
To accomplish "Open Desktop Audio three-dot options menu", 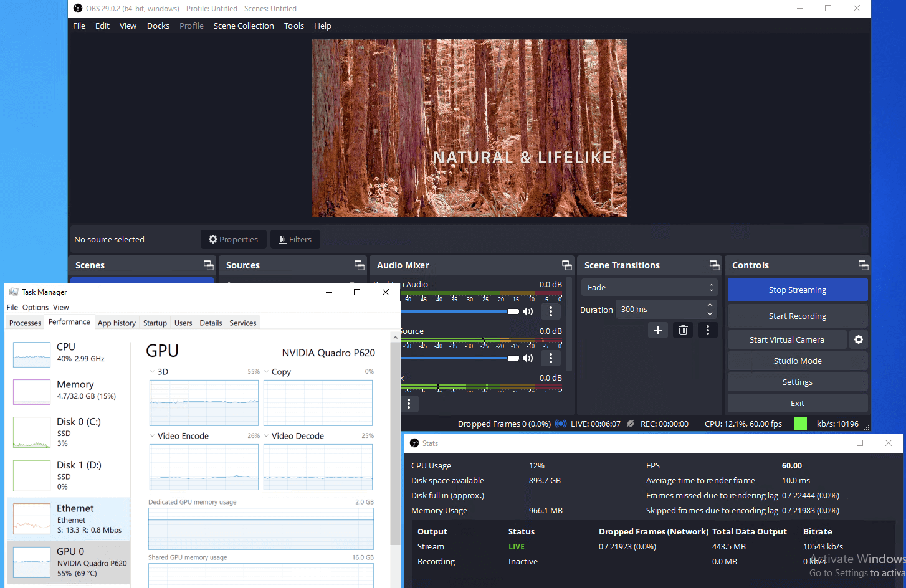I will point(550,311).
